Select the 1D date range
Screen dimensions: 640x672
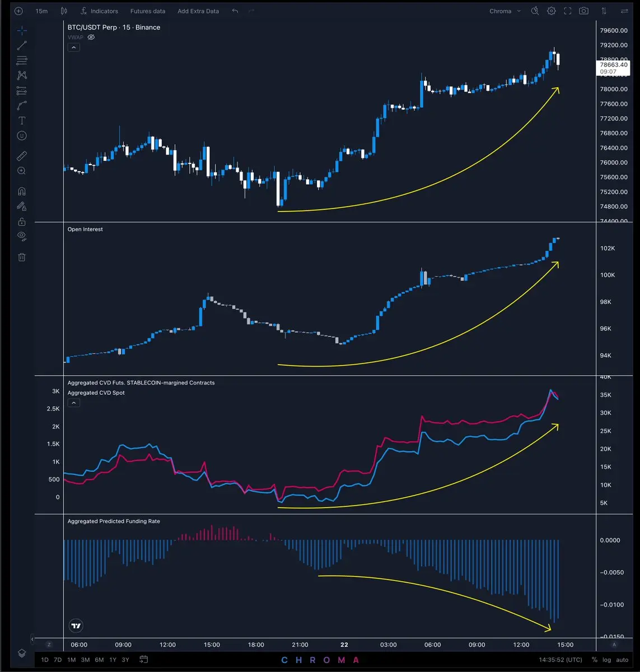click(45, 660)
